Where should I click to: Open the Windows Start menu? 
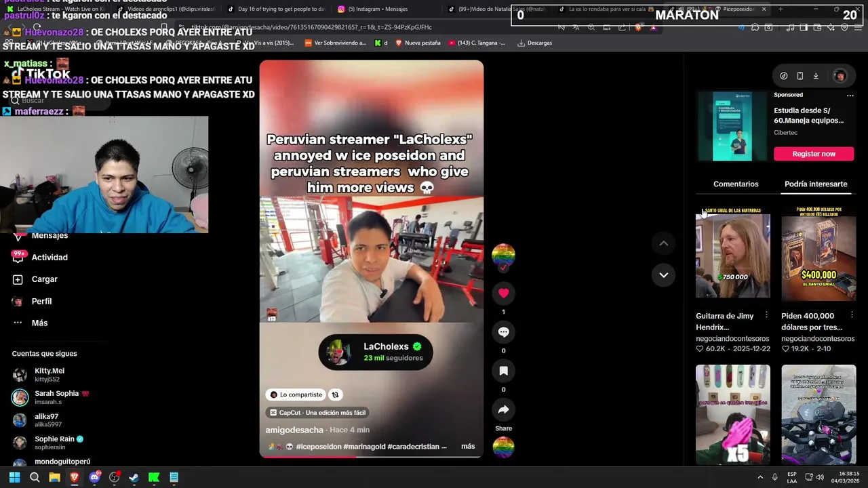click(x=14, y=477)
